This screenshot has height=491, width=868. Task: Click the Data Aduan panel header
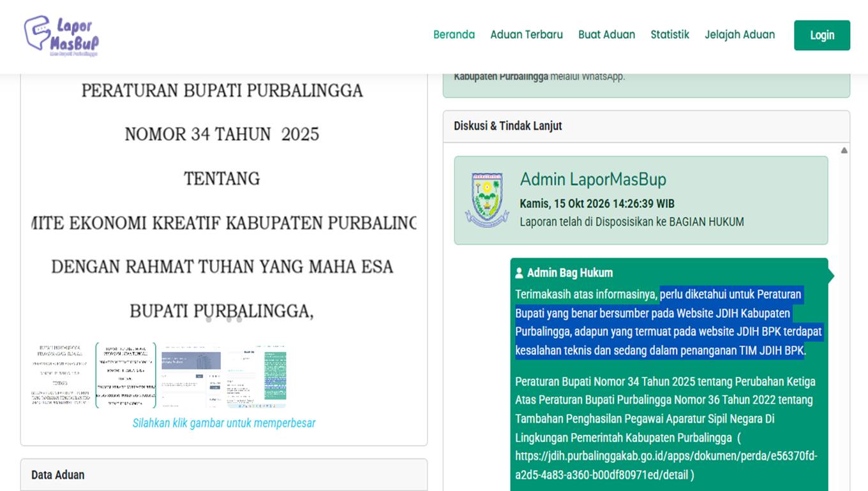pyautogui.click(x=224, y=474)
